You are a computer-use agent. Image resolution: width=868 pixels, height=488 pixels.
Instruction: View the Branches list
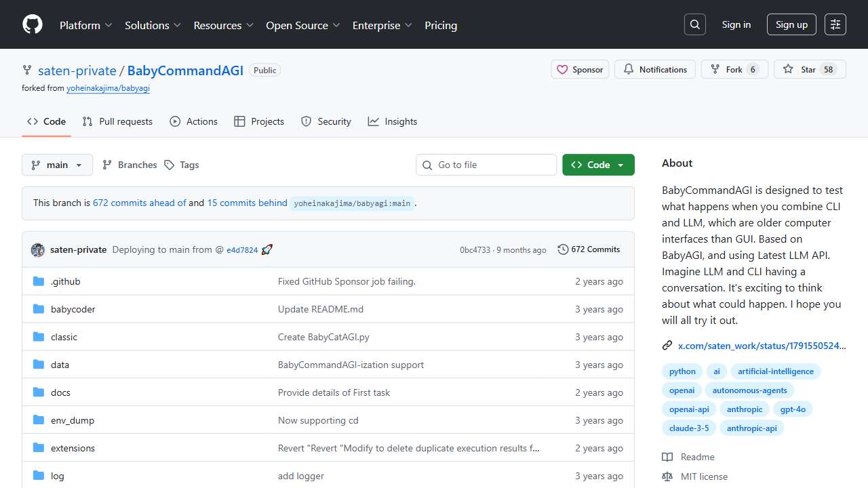(x=130, y=165)
